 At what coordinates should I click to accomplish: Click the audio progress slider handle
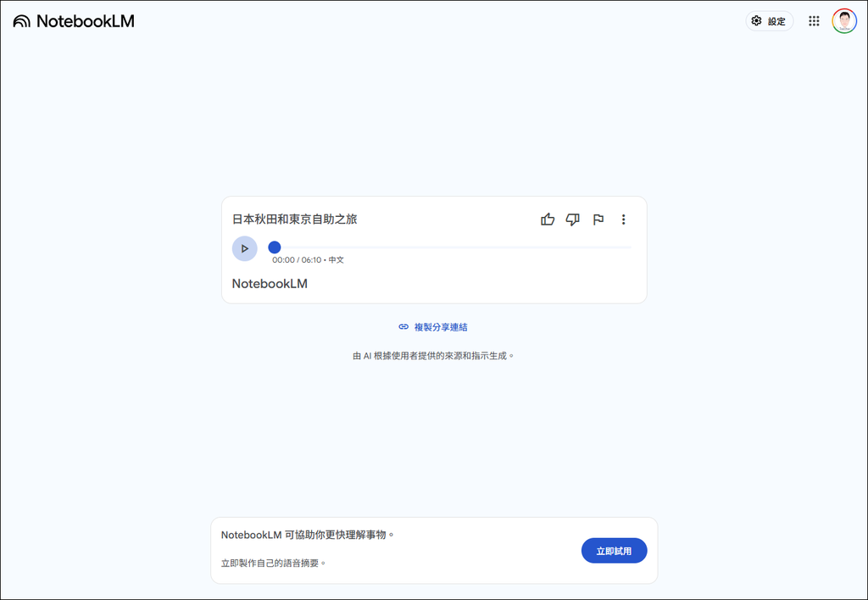click(x=274, y=247)
